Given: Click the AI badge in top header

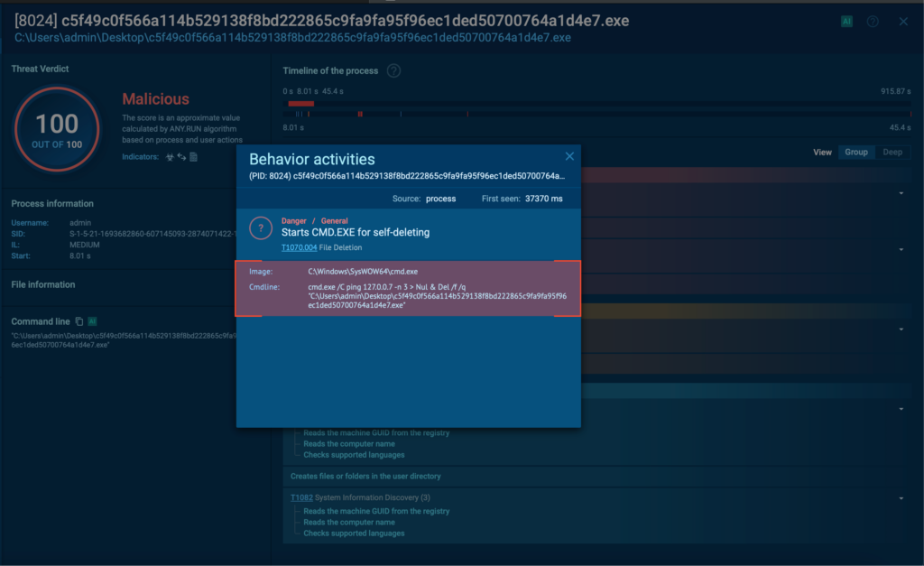Looking at the screenshot, I should [x=846, y=22].
